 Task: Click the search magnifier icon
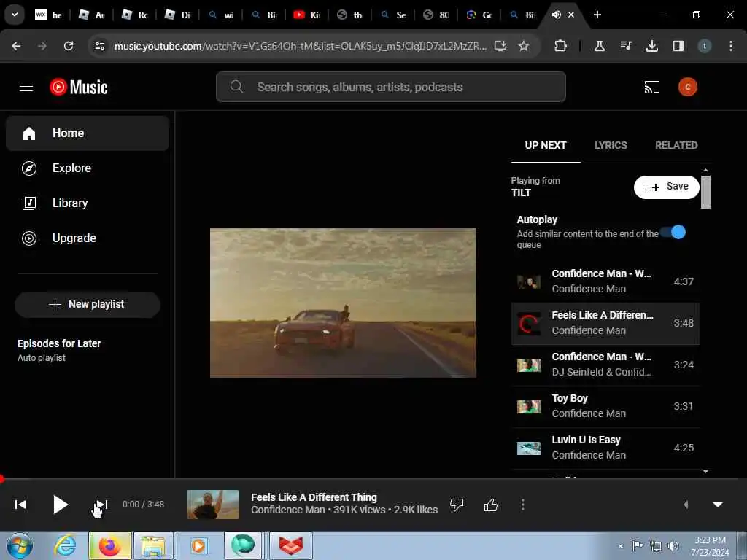point(236,87)
